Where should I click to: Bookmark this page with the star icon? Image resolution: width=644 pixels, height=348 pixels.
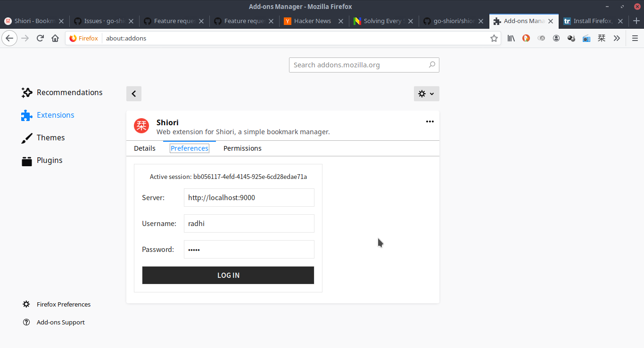click(494, 38)
